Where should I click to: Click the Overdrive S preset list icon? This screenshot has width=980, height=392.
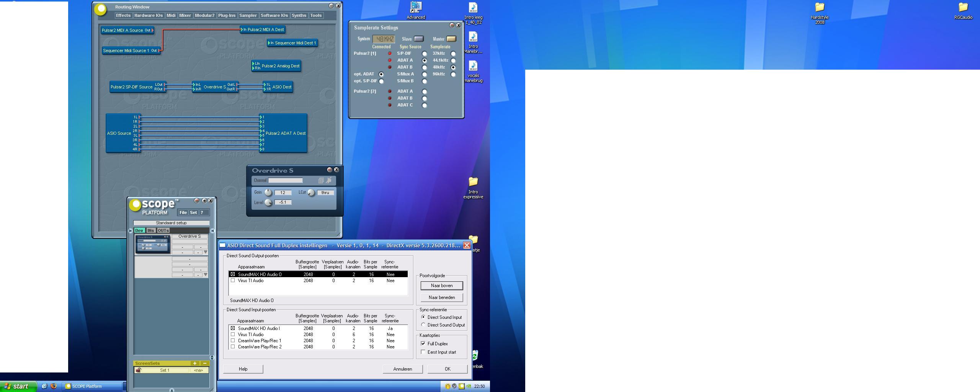[321, 180]
